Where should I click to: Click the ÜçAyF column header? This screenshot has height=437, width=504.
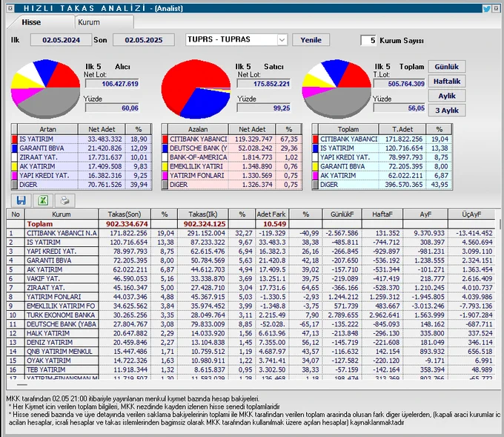471,214
